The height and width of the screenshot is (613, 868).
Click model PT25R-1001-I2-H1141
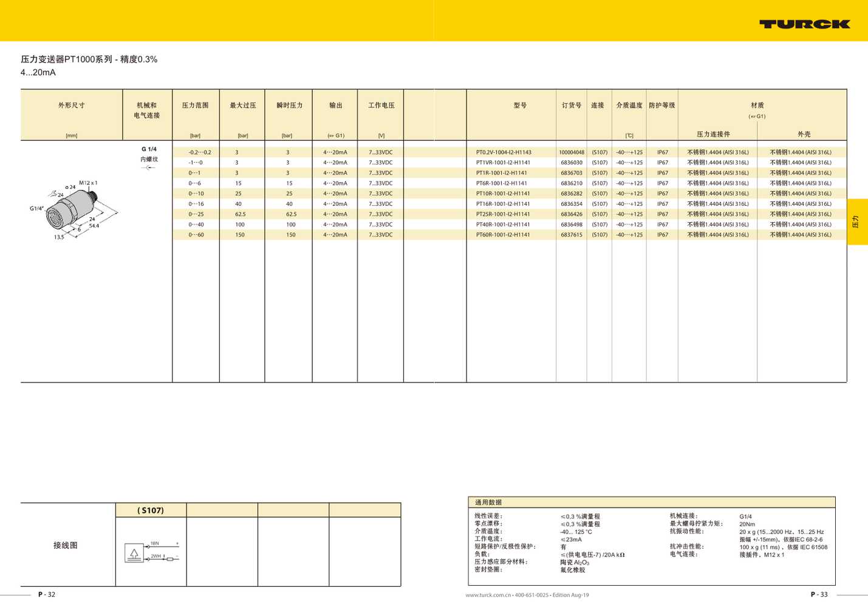503,214
